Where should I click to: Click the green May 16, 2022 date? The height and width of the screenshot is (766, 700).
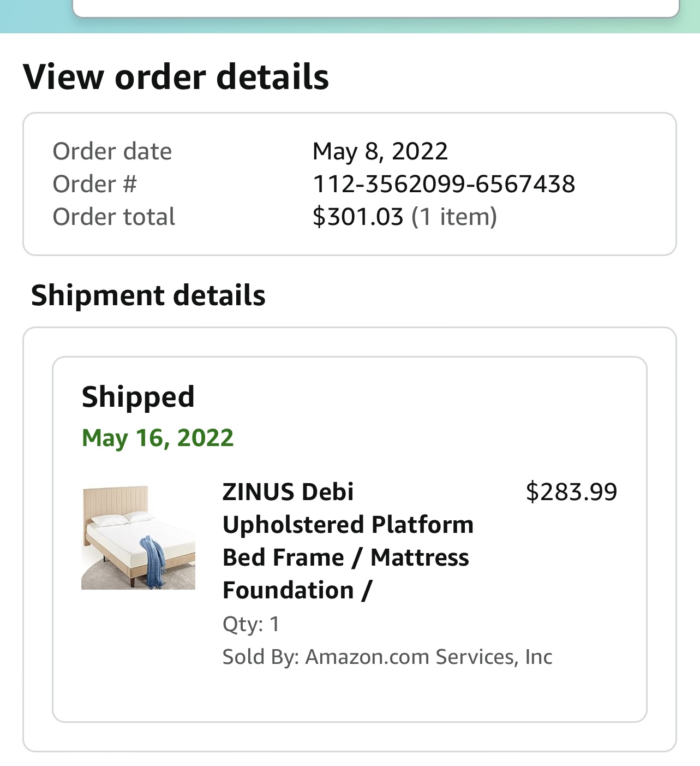[x=158, y=438]
